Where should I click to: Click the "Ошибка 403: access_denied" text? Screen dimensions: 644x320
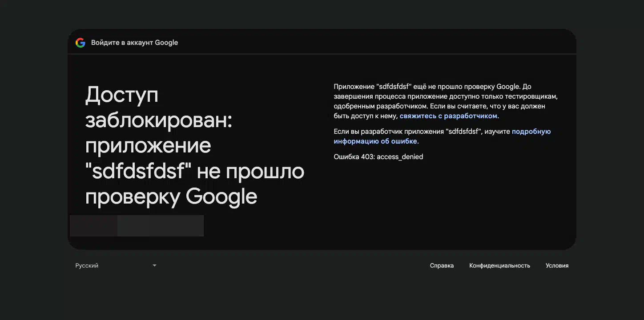click(378, 157)
